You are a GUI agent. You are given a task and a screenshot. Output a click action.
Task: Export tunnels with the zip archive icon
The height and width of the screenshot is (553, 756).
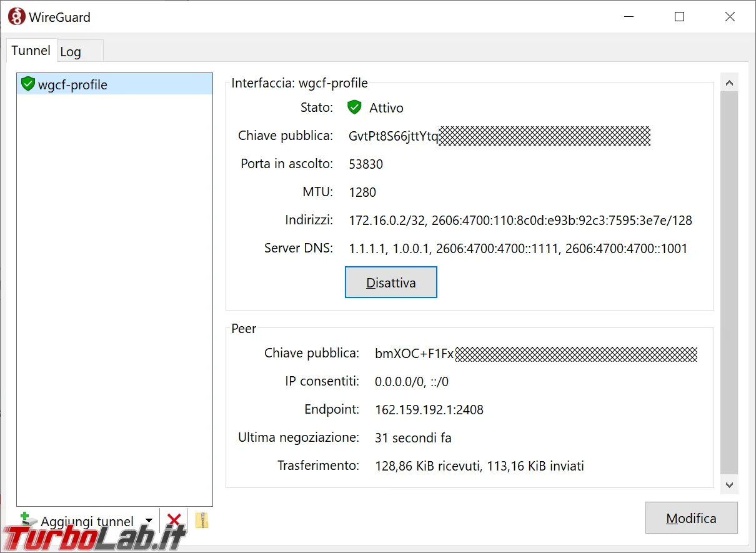(x=201, y=520)
